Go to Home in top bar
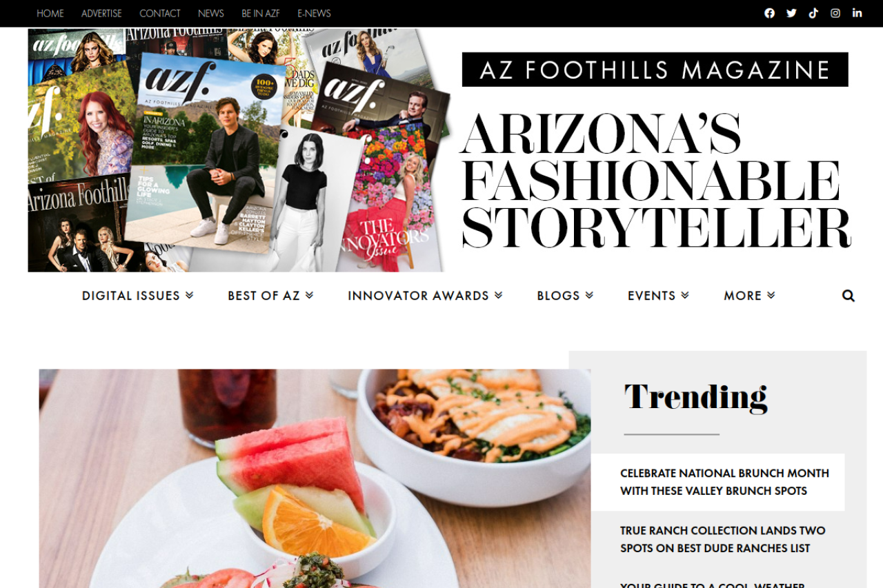This screenshot has width=883, height=588. (50, 13)
